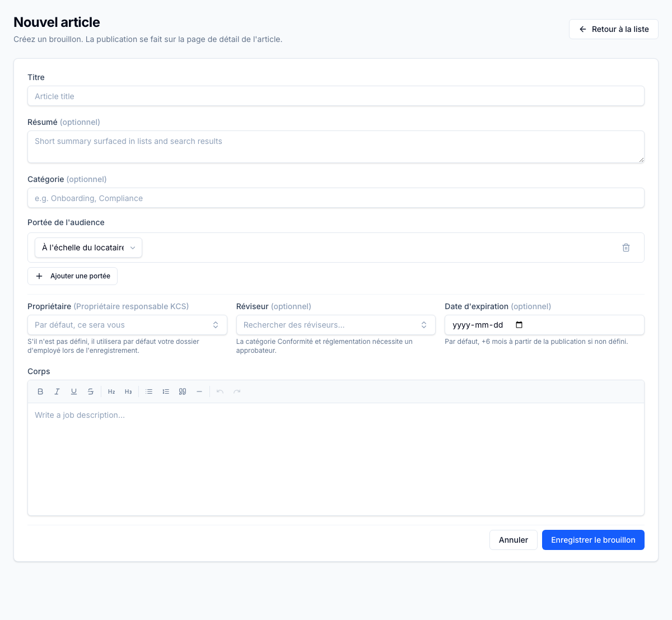This screenshot has height=620, width=672.
Task: Delete the audience scope with trash icon
Action: pos(626,248)
